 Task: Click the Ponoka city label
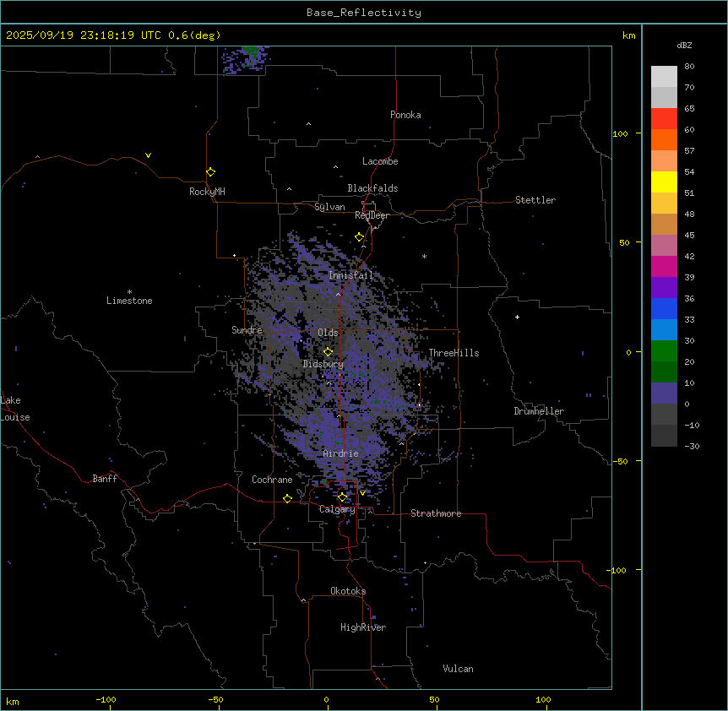pos(405,115)
